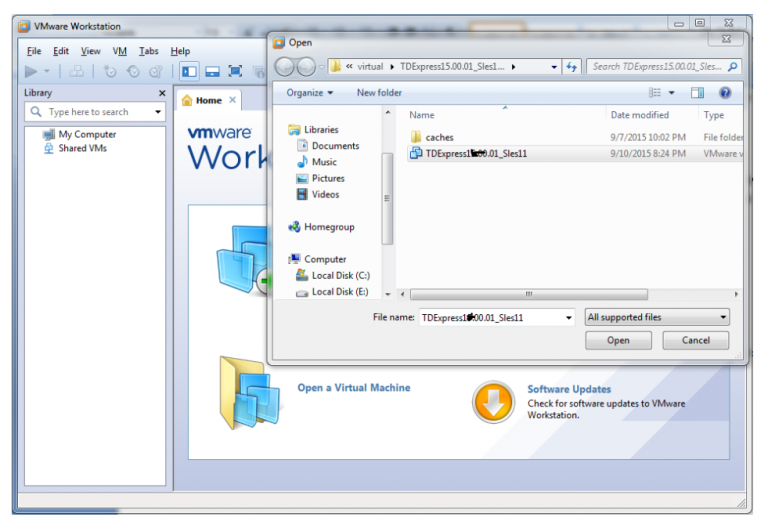Select Local Disk (E:) in navigation pane
Viewport: 768px width, 528px height.
coord(332,291)
